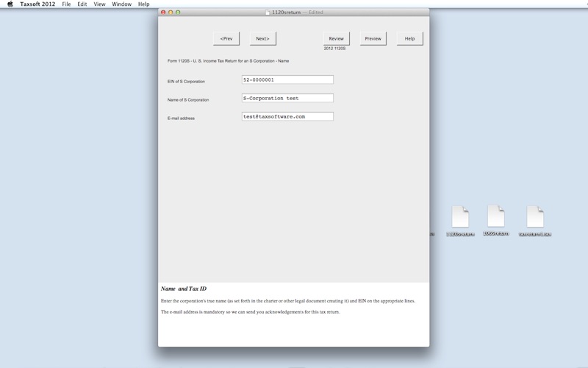Click the help line about the corporation's true name
This screenshot has height=368, width=588.
288,301
